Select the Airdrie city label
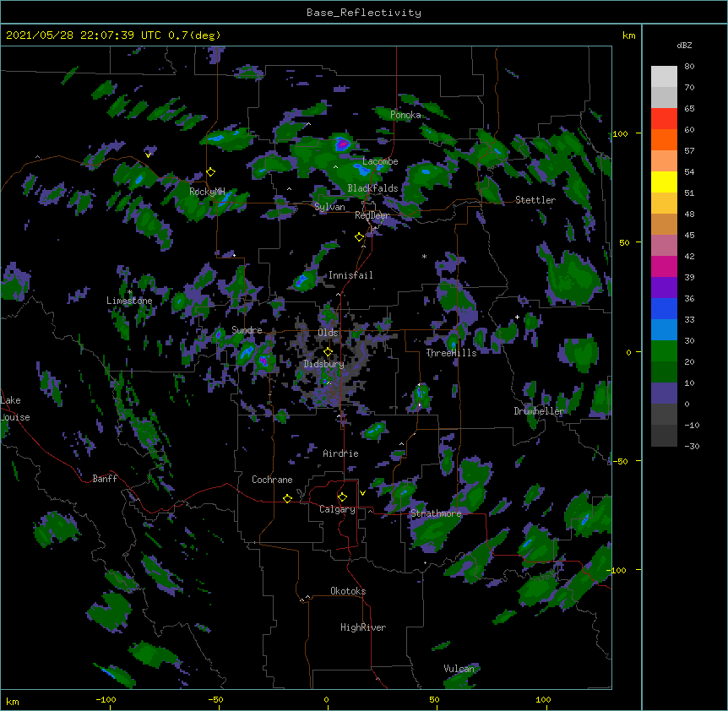728x711 pixels. [x=341, y=453]
